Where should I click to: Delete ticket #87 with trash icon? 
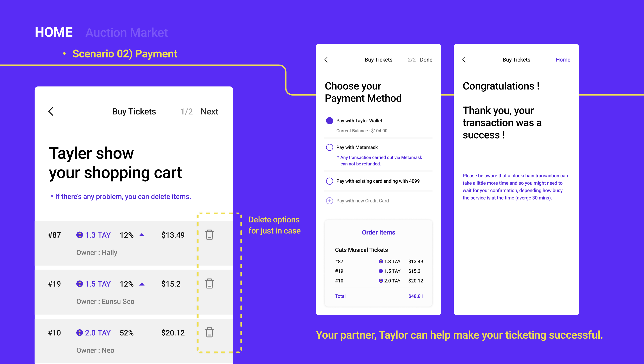209,235
